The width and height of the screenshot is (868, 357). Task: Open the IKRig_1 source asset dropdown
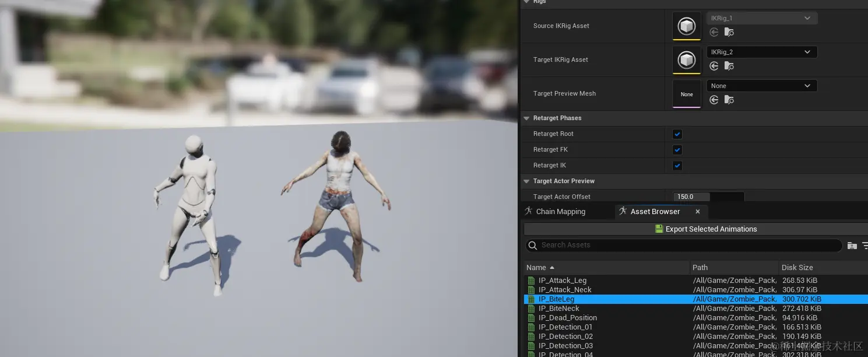762,18
